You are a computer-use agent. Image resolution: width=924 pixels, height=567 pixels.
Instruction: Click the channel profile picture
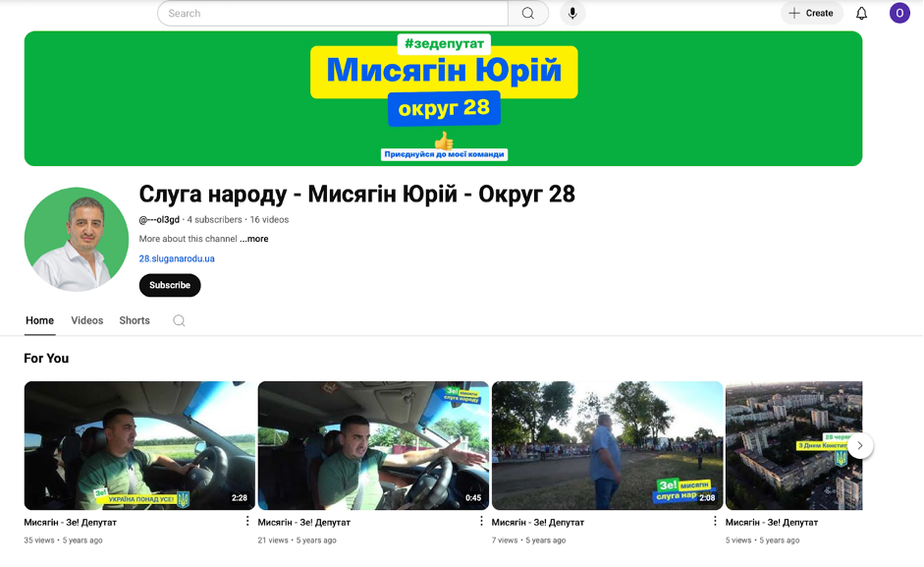pyautogui.click(x=76, y=240)
